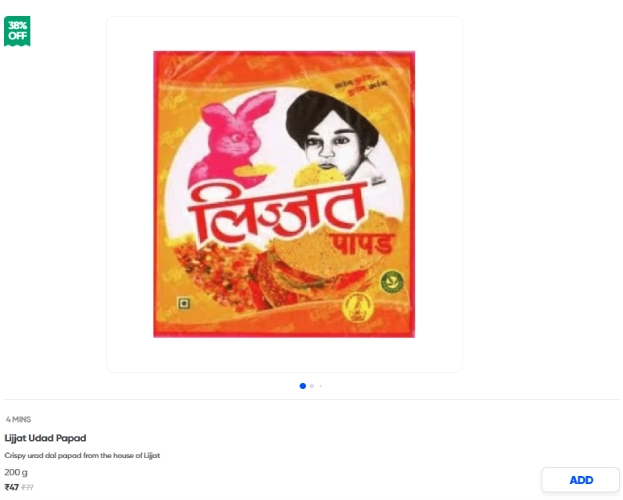Switch to the second carousel image dot
The height and width of the screenshot is (500, 623).
[x=312, y=386]
